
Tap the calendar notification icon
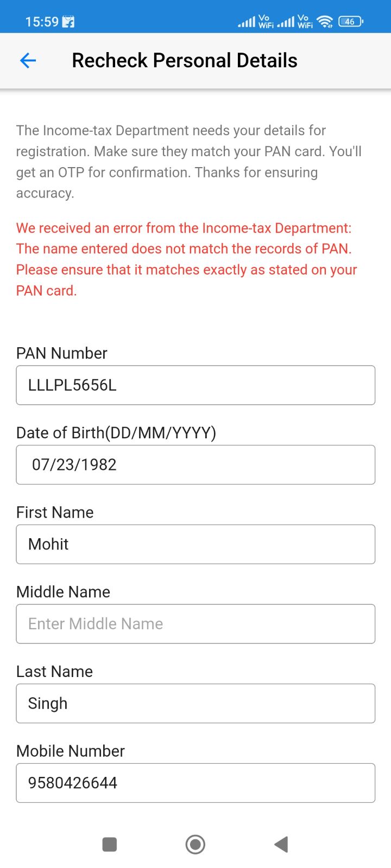tap(68, 21)
